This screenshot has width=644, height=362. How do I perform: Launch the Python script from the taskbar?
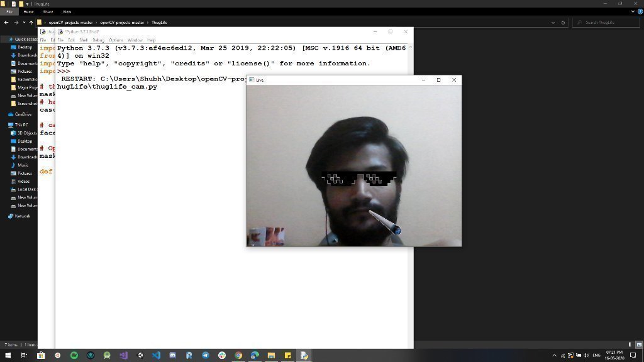pos(304,356)
